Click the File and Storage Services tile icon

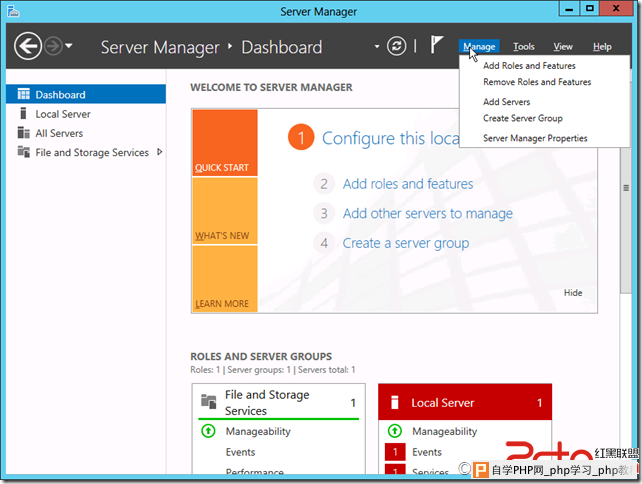click(208, 401)
